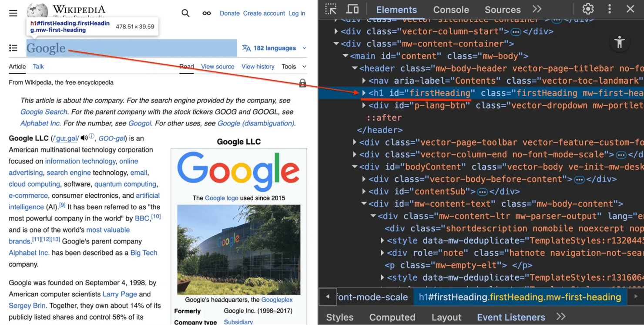The width and height of the screenshot is (644, 325).
Task: Collapse the mw-content-container div node
Action: coord(336,44)
